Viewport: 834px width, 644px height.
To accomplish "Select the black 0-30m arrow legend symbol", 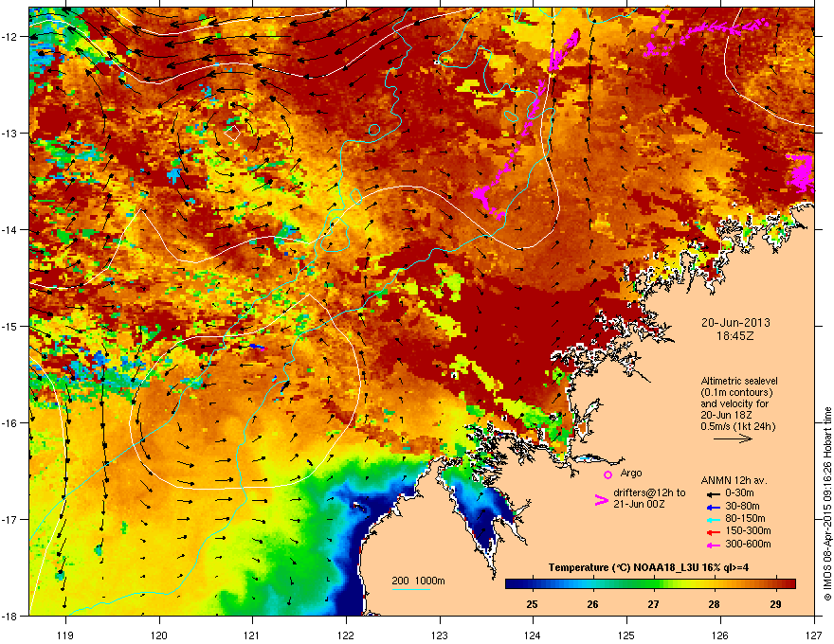I will [713, 493].
